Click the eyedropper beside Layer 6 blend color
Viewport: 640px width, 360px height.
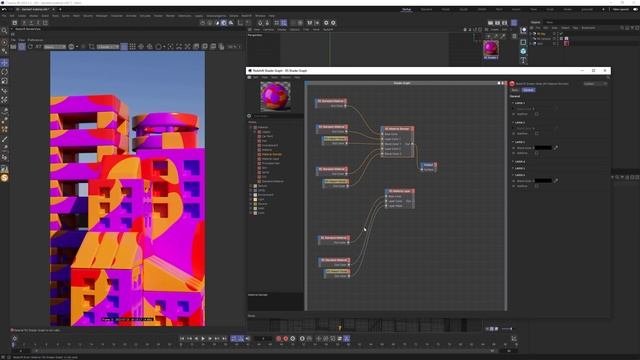[x=556, y=180]
